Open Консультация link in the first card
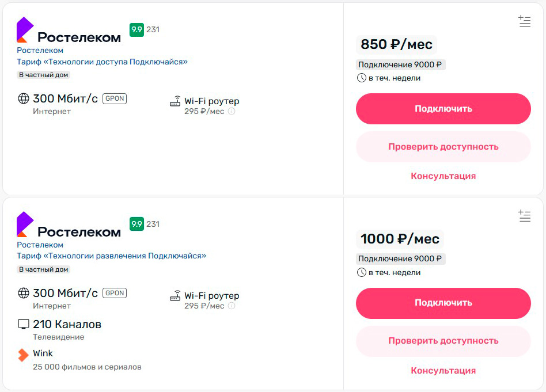 (x=443, y=176)
